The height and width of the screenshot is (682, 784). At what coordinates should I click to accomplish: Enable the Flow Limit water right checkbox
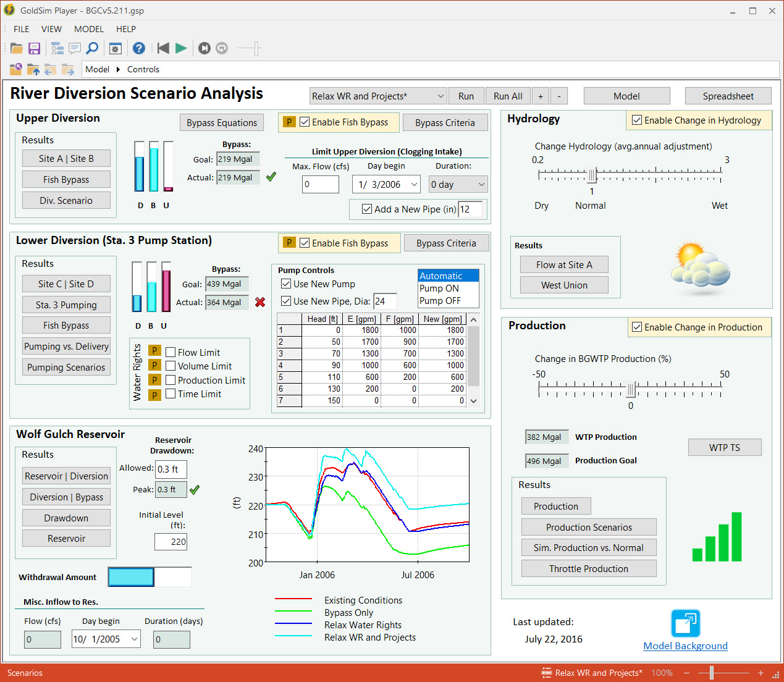(x=171, y=353)
